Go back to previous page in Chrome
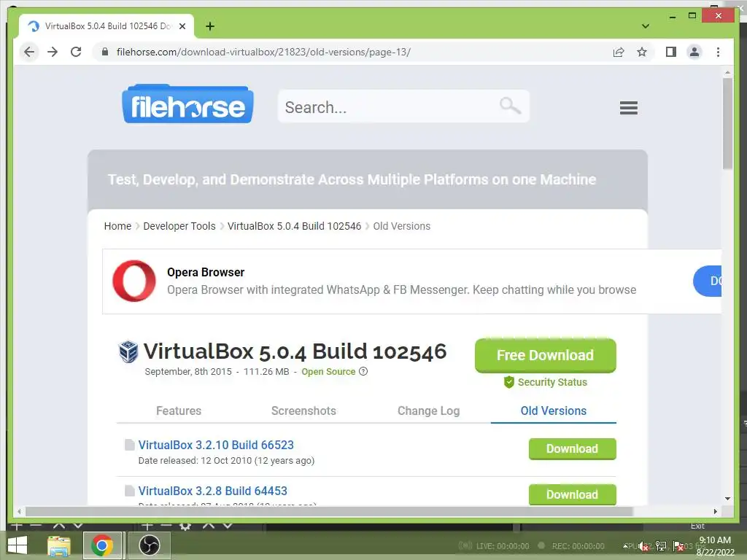 tap(29, 52)
